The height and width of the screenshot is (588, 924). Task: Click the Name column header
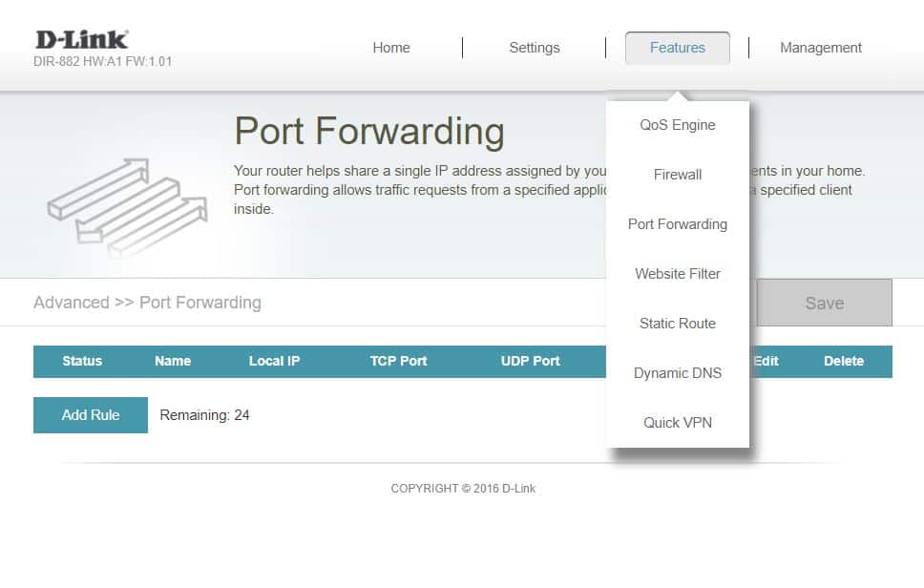pos(173,361)
